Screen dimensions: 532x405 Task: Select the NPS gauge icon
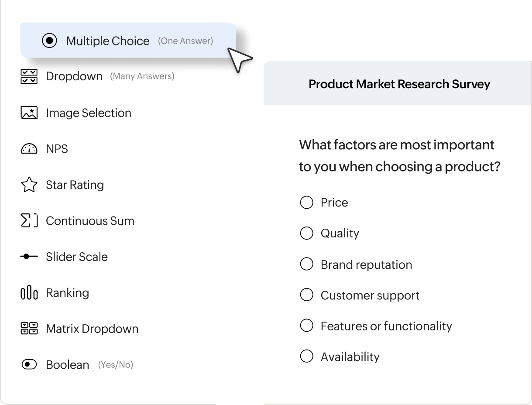pos(29,149)
